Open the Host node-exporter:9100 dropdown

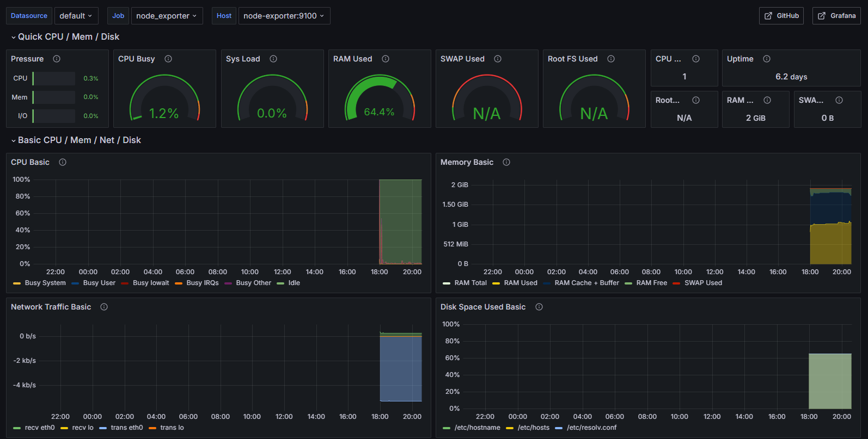coord(284,16)
